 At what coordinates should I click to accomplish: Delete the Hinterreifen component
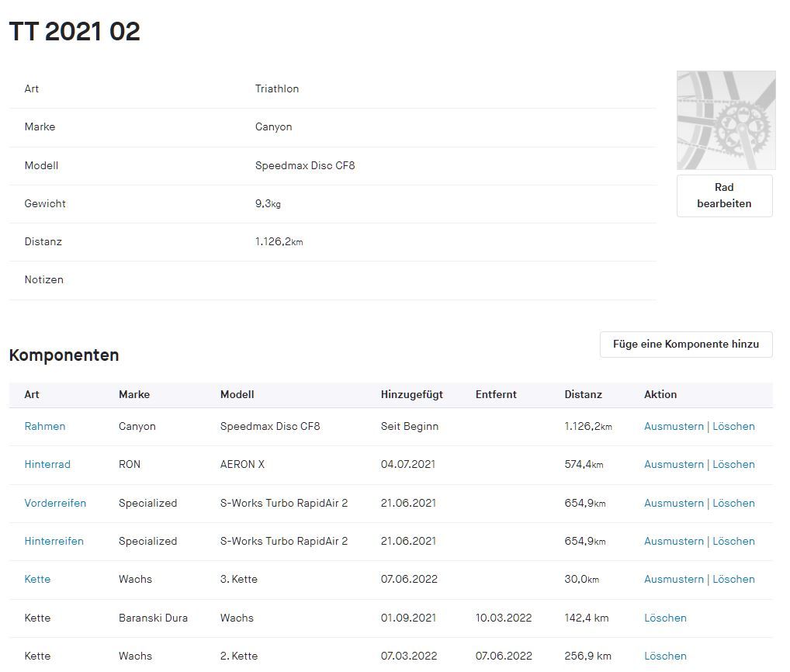pyautogui.click(x=733, y=541)
